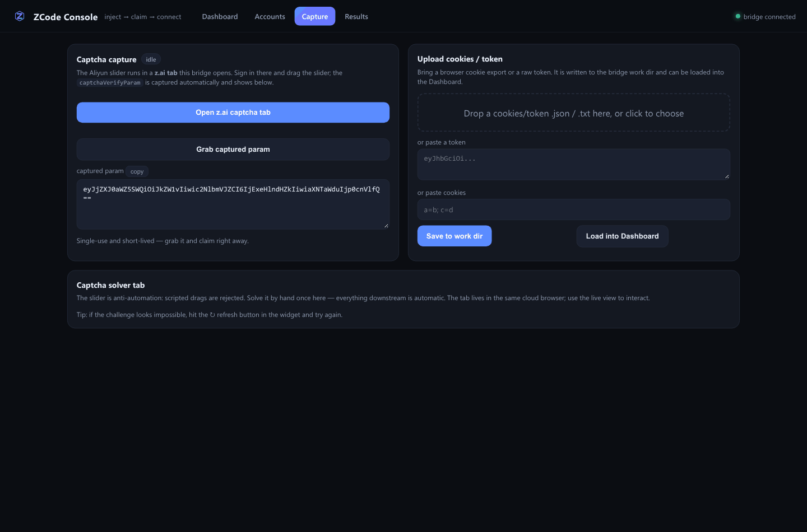Click the green bridge connected status dot

click(x=738, y=16)
